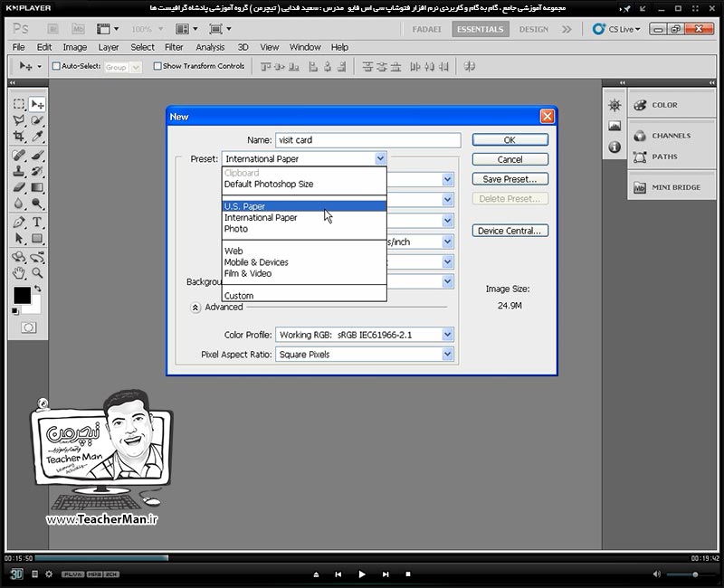
Task: Select the Clone Stamp tool
Action: click(18, 171)
